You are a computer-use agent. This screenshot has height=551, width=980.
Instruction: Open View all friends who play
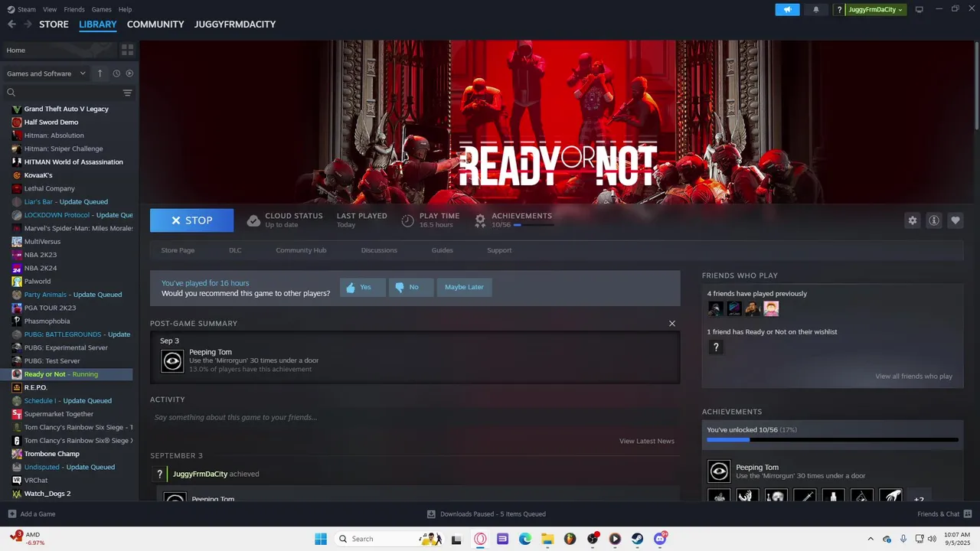[914, 376]
